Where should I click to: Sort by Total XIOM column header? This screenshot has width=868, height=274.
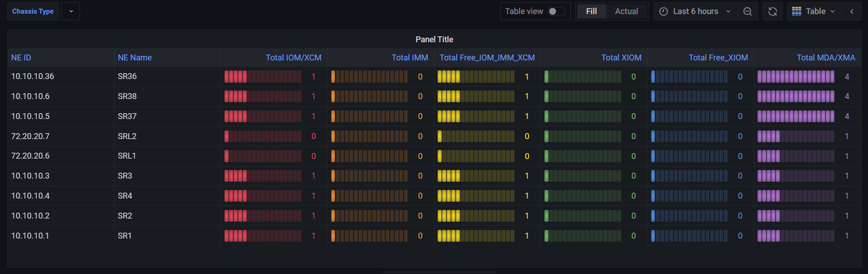pos(621,58)
